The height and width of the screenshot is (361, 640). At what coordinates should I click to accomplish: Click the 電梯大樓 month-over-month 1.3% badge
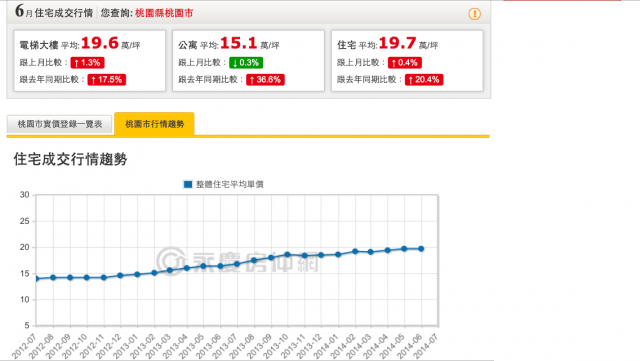click(x=87, y=62)
